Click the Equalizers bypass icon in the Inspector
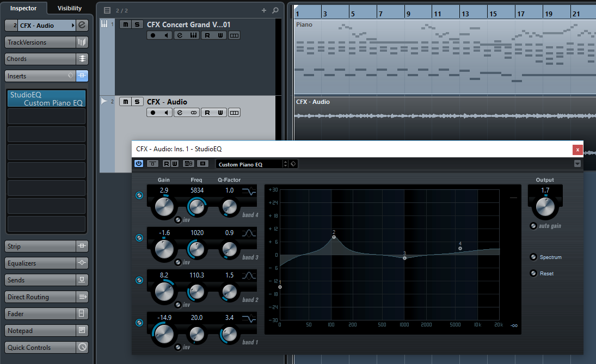 click(82, 263)
